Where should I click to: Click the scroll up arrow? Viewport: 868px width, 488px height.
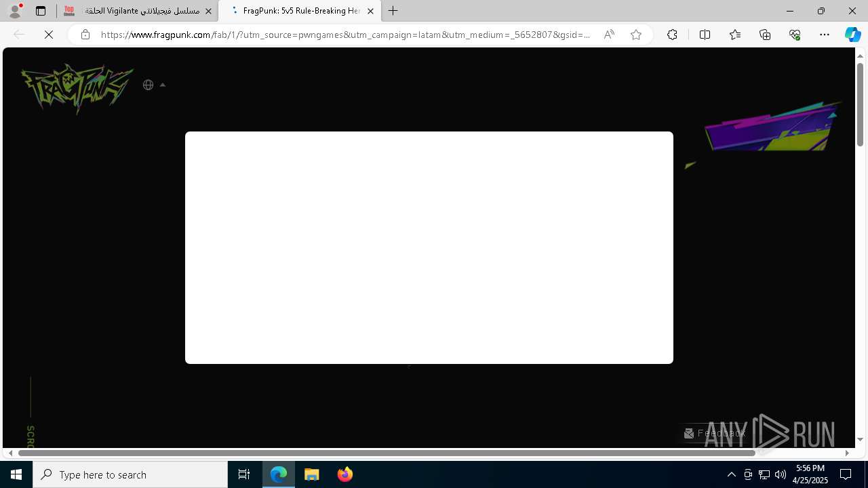[860, 55]
